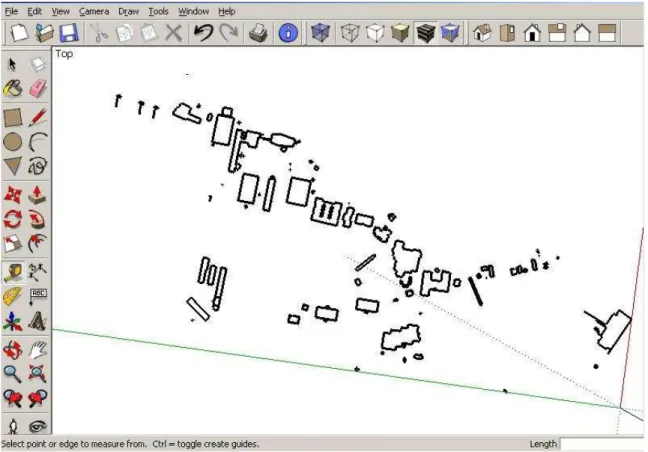Select the 3D Text tool
The width and height of the screenshot is (648, 452).
(38, 321)
